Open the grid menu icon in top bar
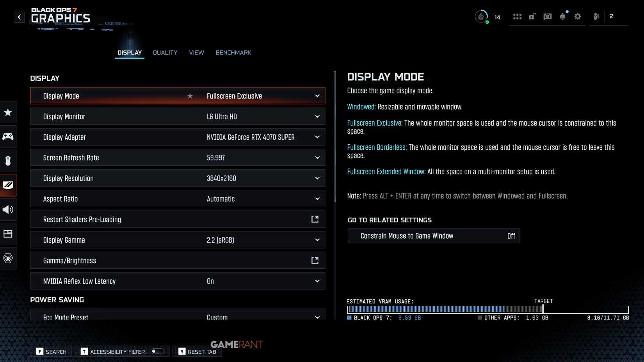This screenshot has height=362, width=644. [517, 16]
